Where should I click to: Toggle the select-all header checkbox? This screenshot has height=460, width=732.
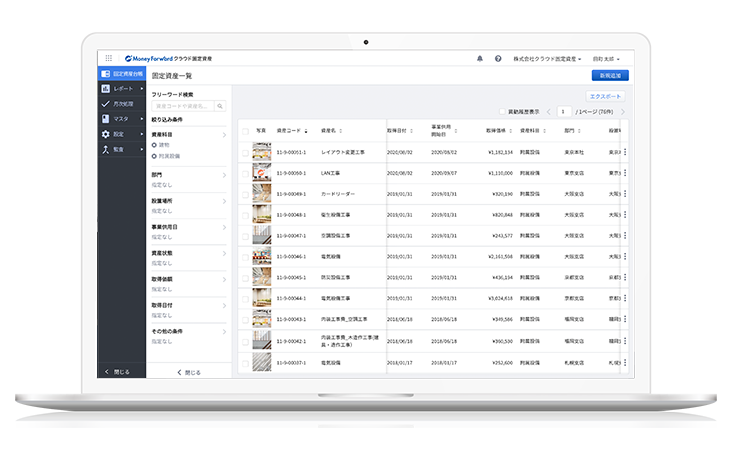245,132
